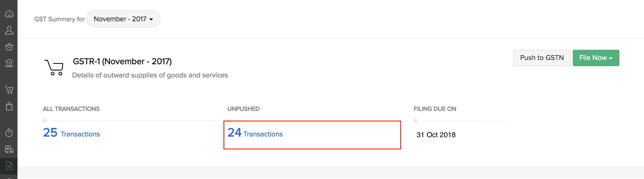Screen dimensions: 644x179
Task: Open e-Way Bills via the truck icon
Action: point(9,149)
